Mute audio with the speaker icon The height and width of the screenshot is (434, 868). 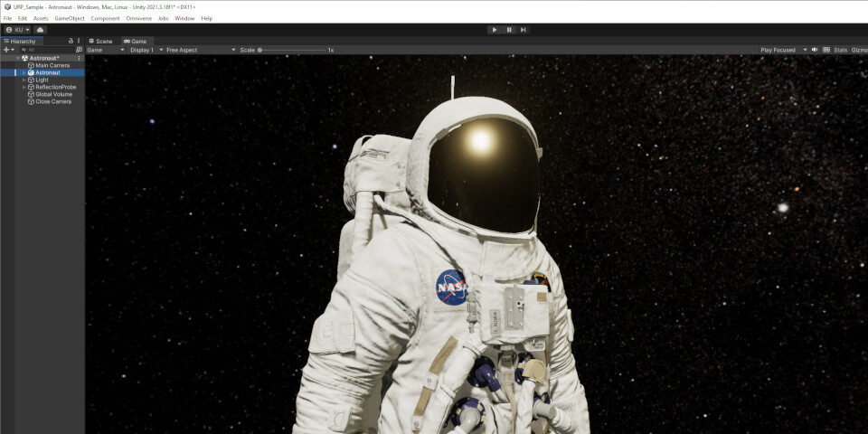coord(815,50)
